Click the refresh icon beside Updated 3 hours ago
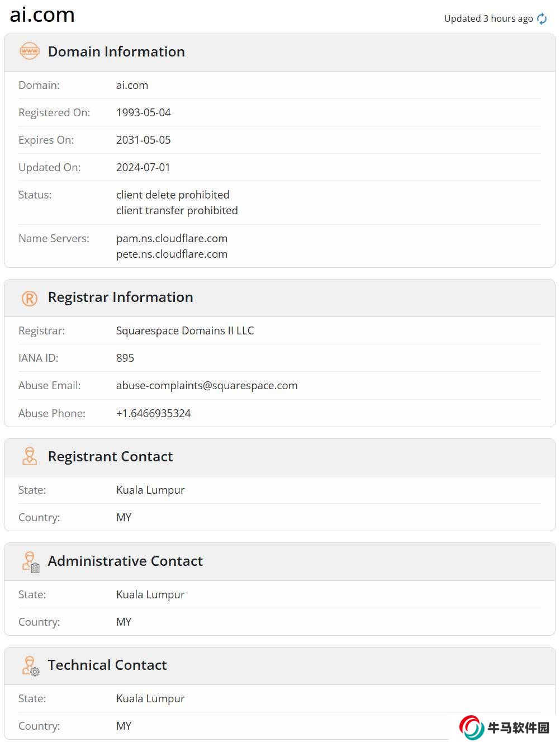This screenshot has width=560, height=742. [542, 19]
